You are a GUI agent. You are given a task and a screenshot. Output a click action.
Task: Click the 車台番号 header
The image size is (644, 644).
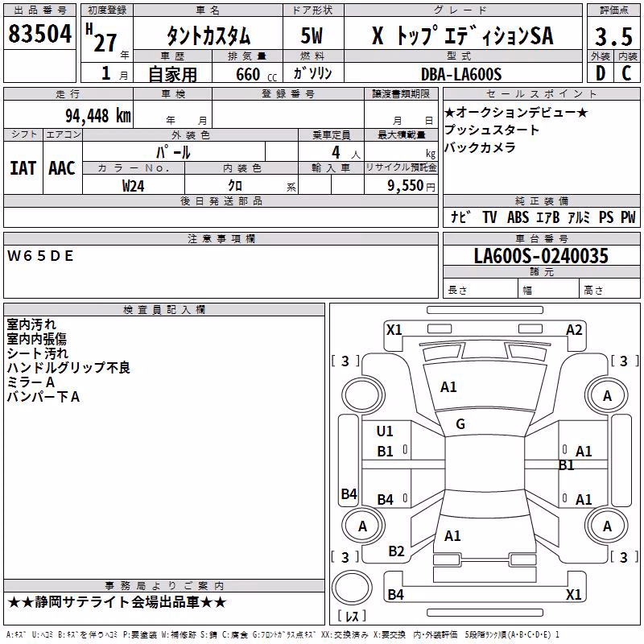click(542, 238)
